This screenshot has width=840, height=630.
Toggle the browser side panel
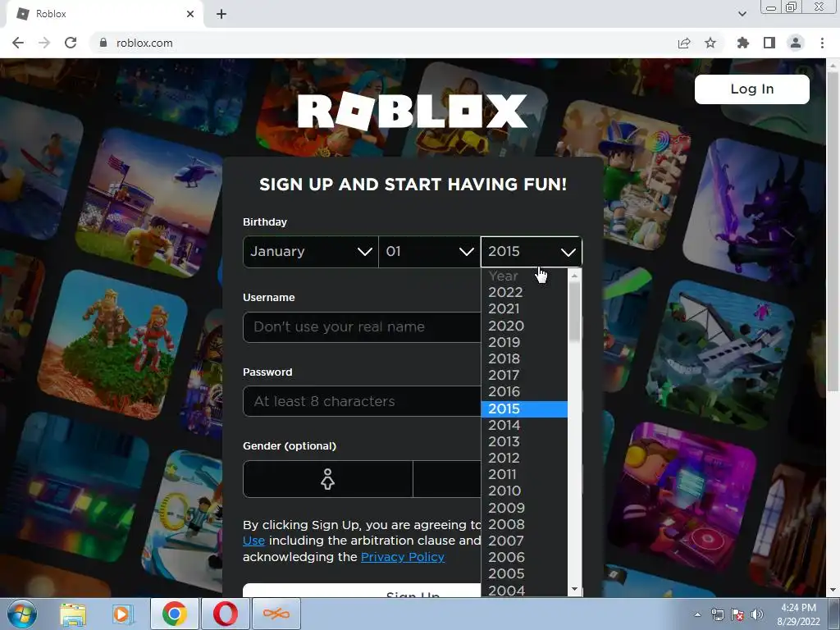coord(769,43)
